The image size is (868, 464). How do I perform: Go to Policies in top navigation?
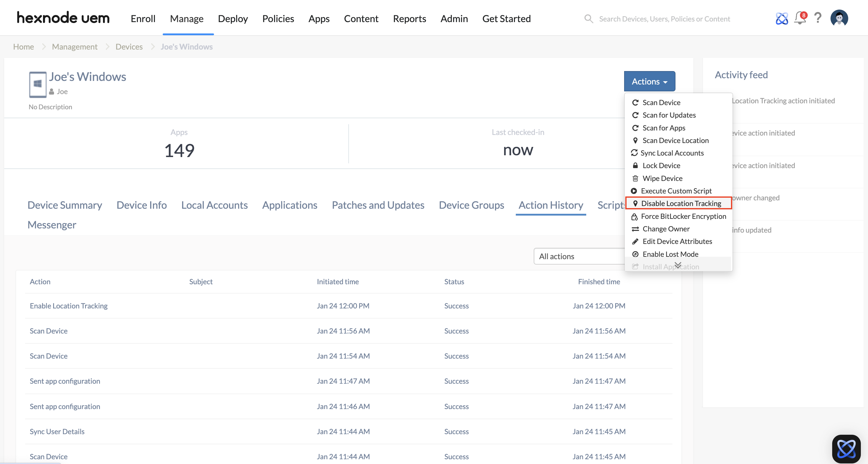click(x=278, y=19)
